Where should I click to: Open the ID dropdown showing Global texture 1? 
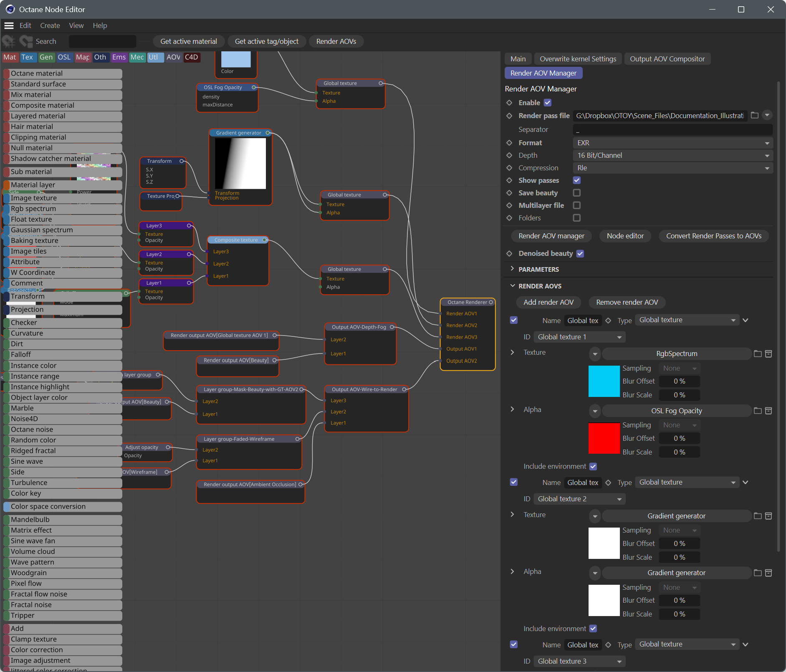(579, 337)
